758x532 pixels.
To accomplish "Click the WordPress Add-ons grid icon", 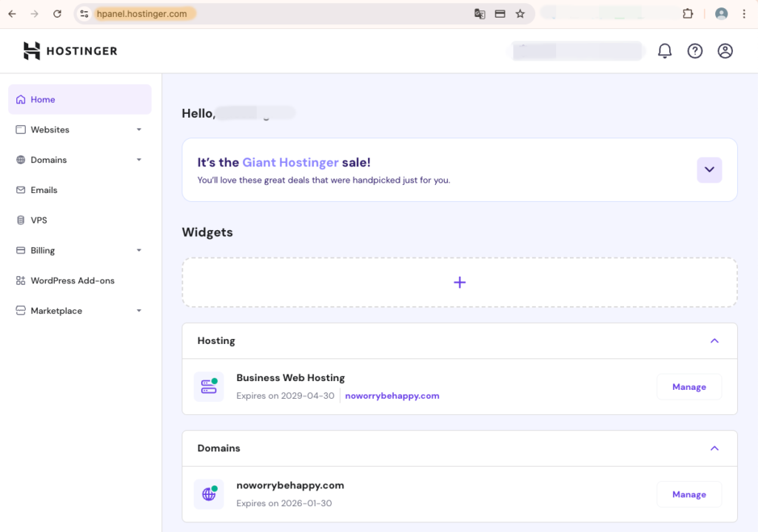I will [x=20, y=280].
